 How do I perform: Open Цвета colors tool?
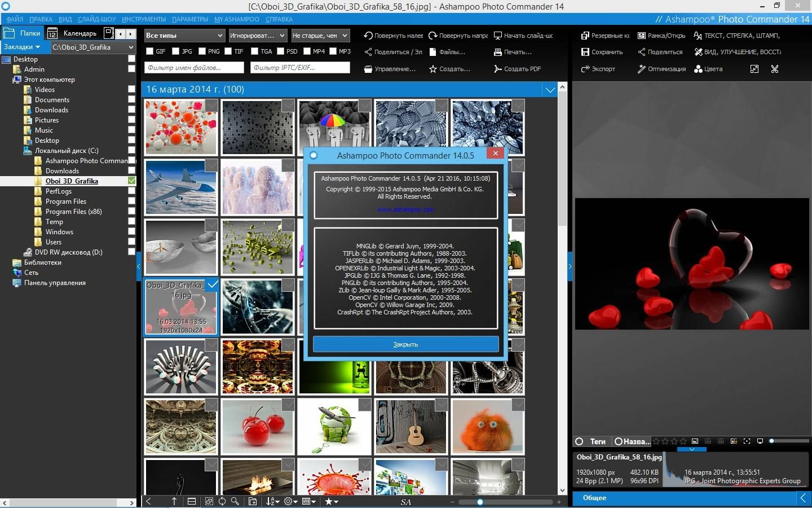(x=708, y=69)
